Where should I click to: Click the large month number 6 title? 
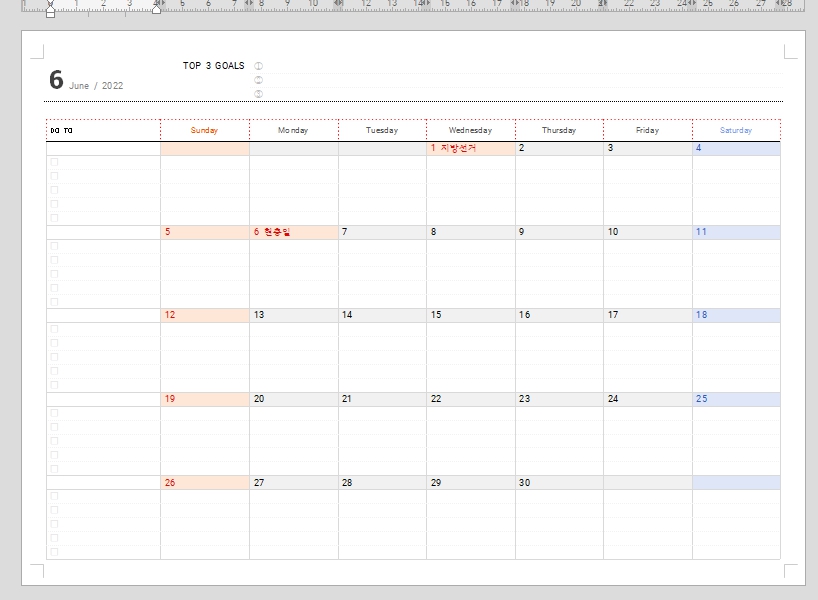pyautogui.click(x=56, y=80)
